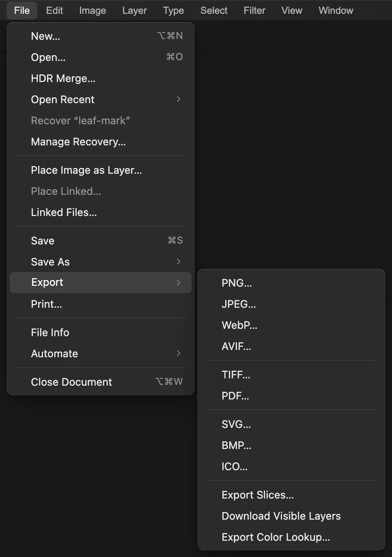Export as JPEG...
The height and width of the screenshot is (557, 392).
[x=291, y=304]
